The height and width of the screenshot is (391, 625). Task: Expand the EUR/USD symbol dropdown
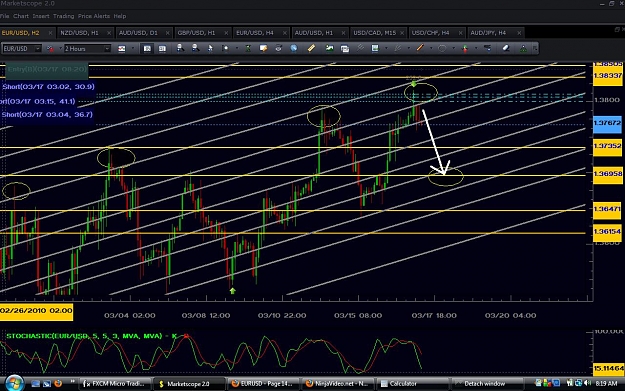pyautogui.click(x=38, y=49)
